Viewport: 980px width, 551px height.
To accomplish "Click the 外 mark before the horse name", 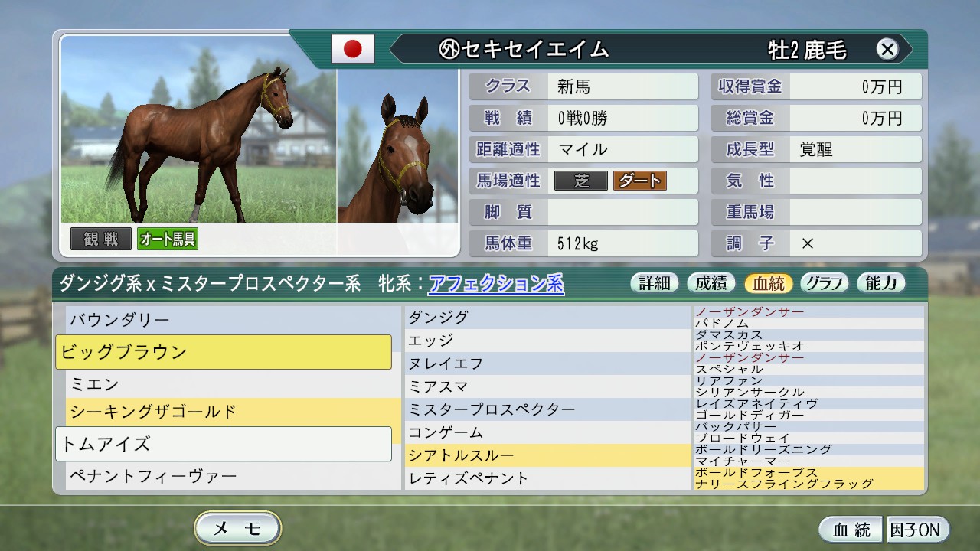I will [x=449, y=50].
